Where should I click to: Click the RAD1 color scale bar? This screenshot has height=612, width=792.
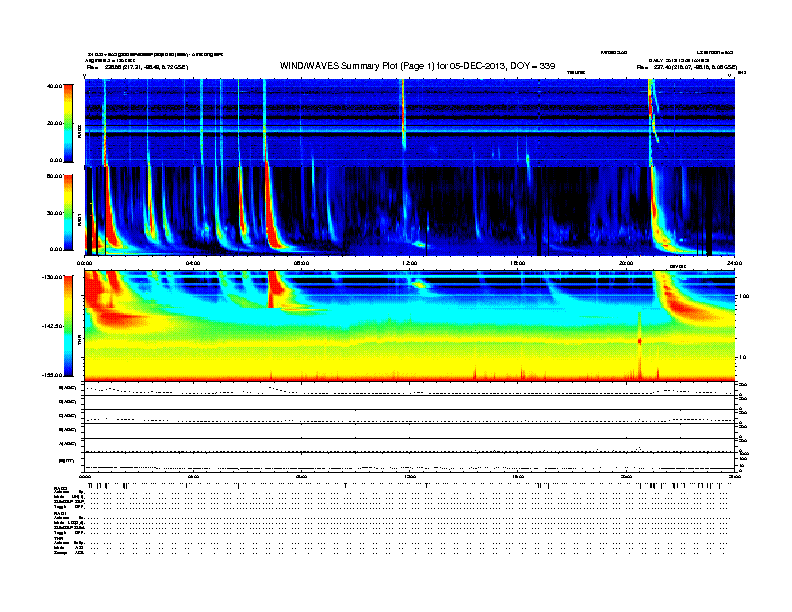68,212
